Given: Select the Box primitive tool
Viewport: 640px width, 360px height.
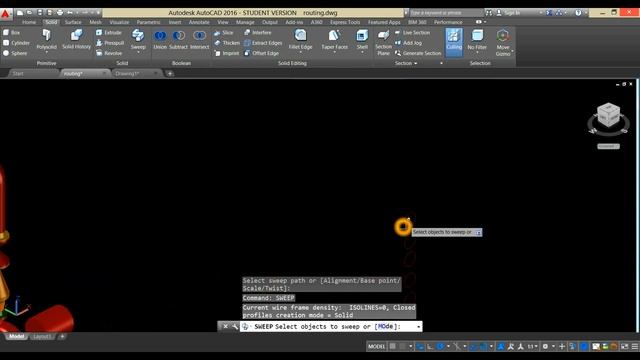Looking at the screenshot, I should [x=11, y=33].
